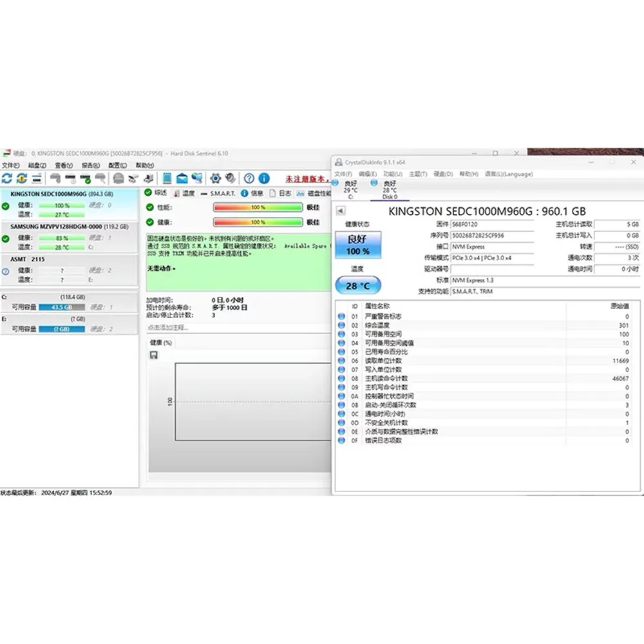Open 文件 menu in Hard Disk Sentinel

[11, 165]
